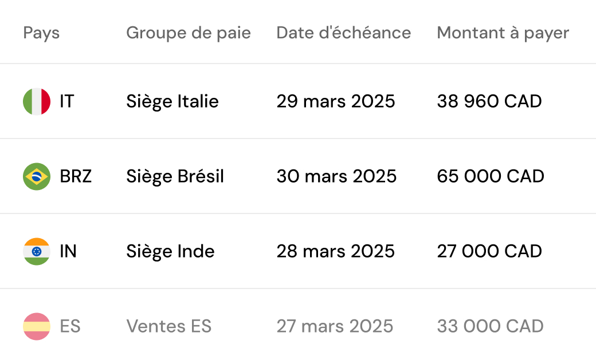
Task: Click the Spain flag icon
Action: click(37, 326)
